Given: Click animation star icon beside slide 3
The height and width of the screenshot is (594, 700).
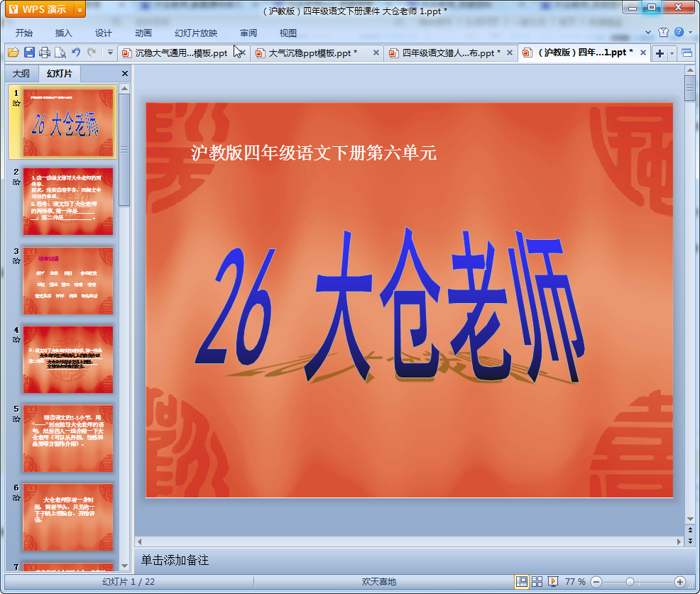Looking at the screenshot, I should coord(16,261).
